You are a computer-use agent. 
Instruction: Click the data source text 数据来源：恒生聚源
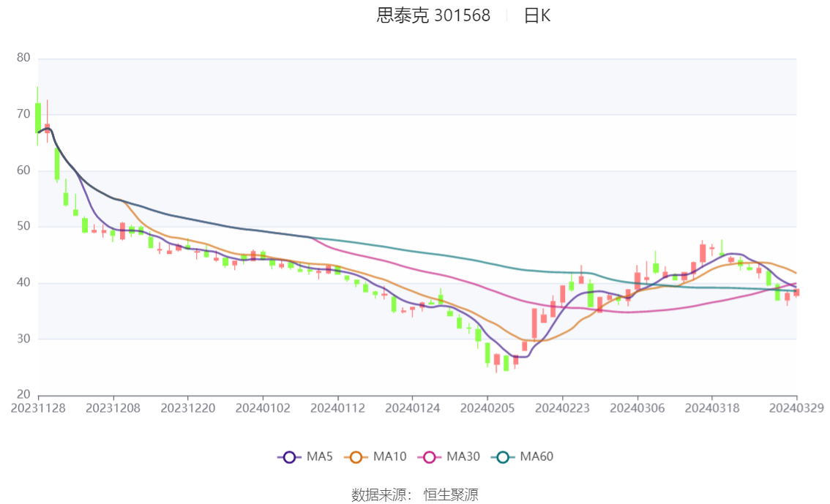point(414,495)
